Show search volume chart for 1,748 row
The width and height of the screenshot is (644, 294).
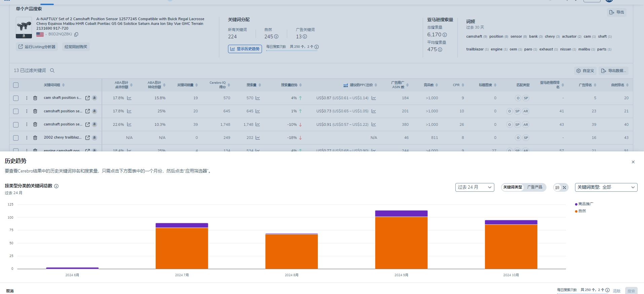258,124
